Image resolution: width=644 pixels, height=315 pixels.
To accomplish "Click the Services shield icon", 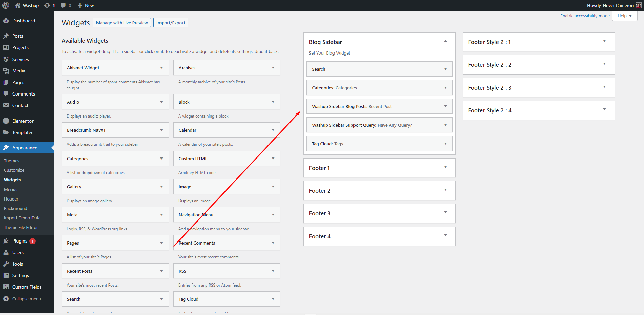I will coord(6,59).
